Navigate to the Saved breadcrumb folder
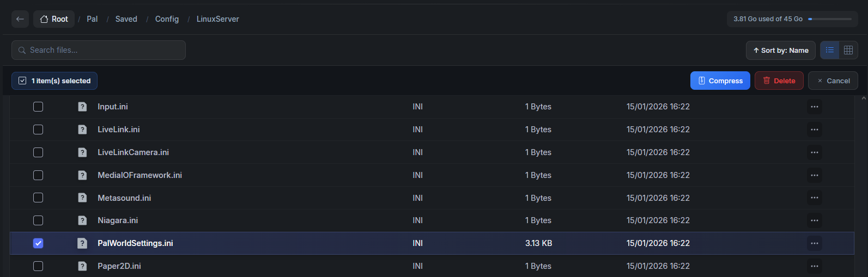The image size is (868, 277). 126,19
